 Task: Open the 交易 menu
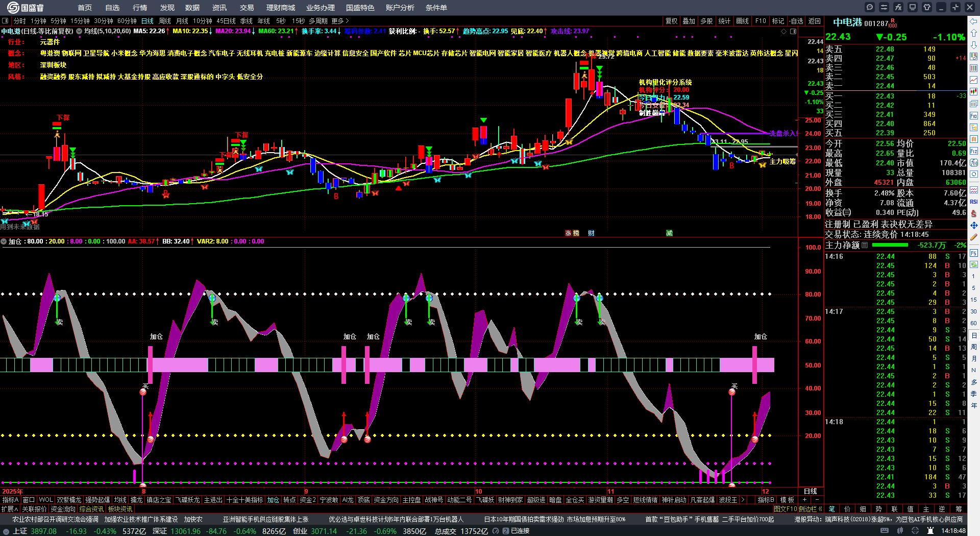247,8
